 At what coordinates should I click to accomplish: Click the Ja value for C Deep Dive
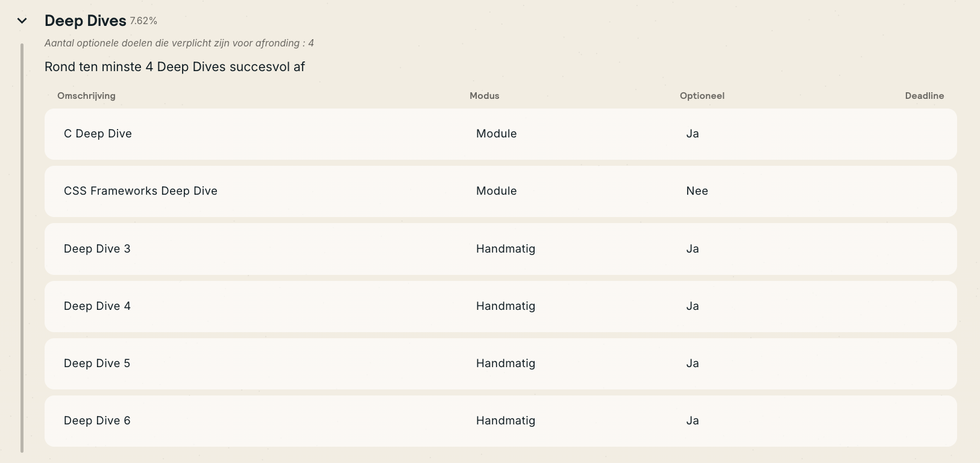(x=693, y=134)
